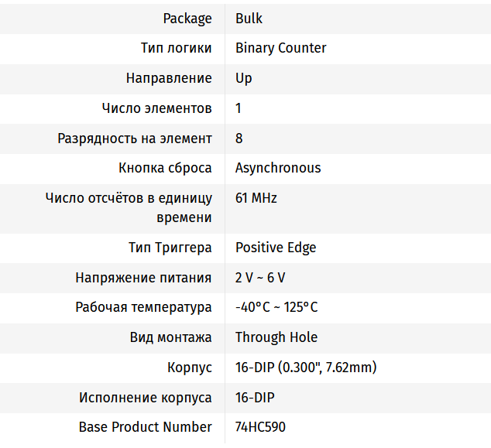491x448 pixels.
Task: Select the 'Through Hole' mounting value
Action: [276, 337]
